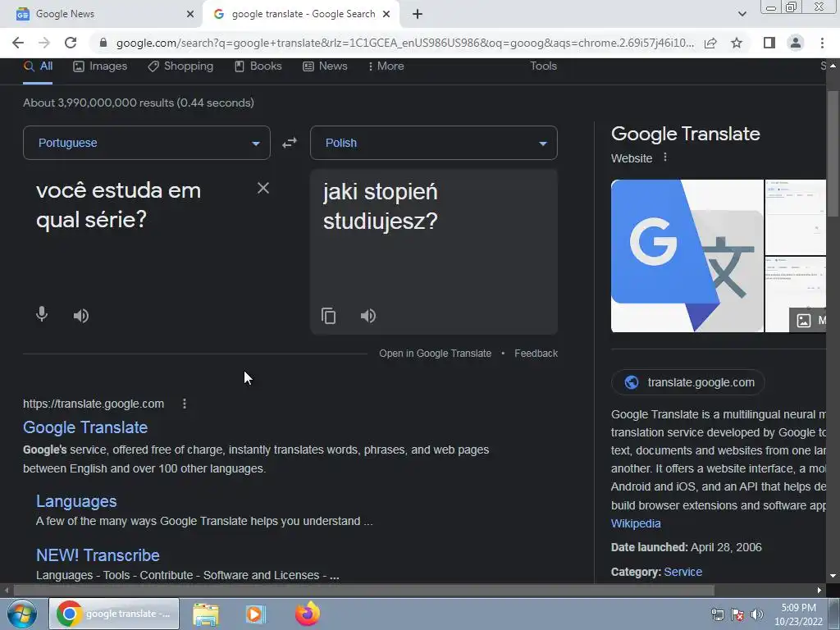The height and width of the screenshot is (630, 840).
Task: Click the Feedback link
Action: click(x=536, y=354)
